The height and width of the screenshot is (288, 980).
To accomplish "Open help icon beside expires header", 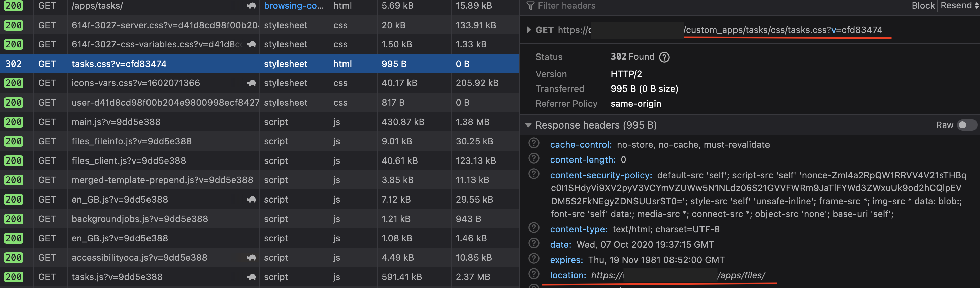I will click(534, 259).
